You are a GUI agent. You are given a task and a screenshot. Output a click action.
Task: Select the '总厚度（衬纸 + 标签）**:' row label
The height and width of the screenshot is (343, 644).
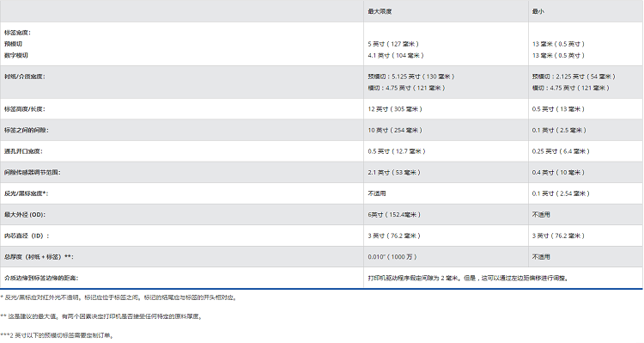(39, 257)
